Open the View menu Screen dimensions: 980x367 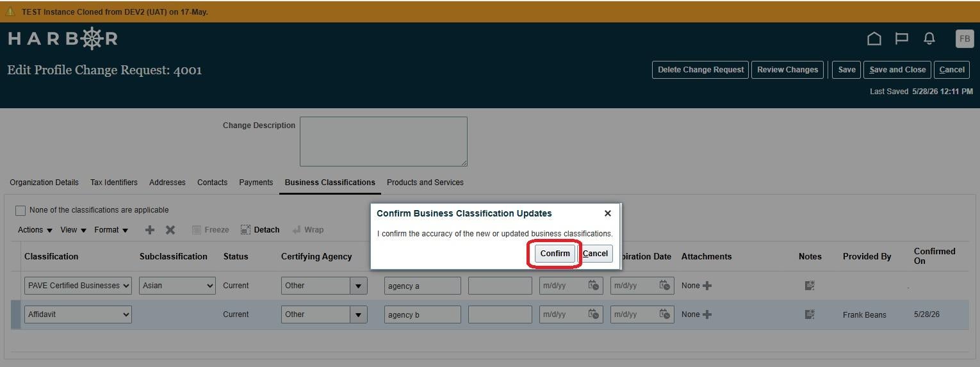73,230
